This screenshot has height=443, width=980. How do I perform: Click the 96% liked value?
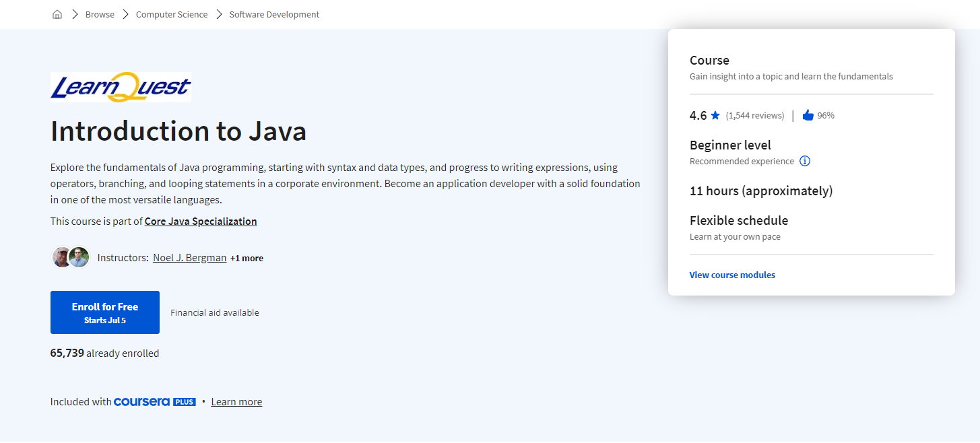pos(826,116)
